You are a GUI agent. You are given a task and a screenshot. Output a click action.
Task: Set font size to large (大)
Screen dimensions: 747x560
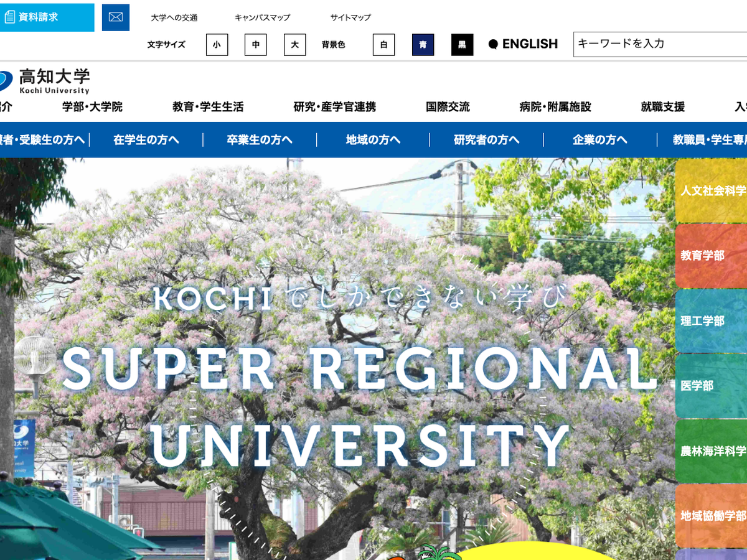295,45
